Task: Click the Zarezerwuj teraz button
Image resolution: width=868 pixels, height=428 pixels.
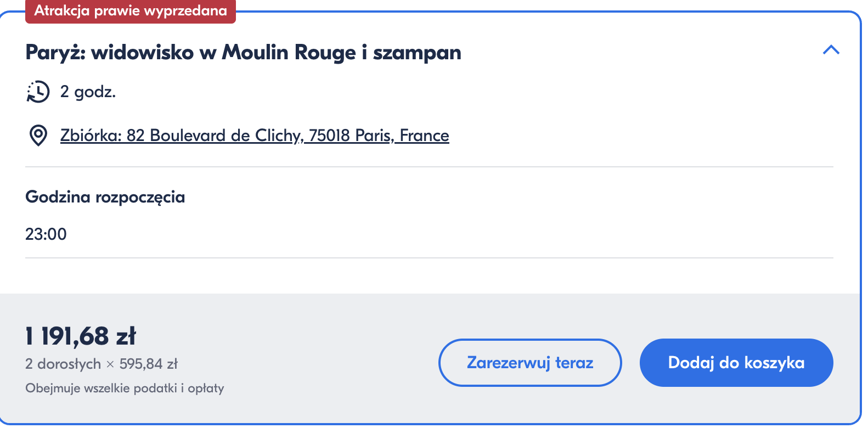Action: tap(530, 363)
